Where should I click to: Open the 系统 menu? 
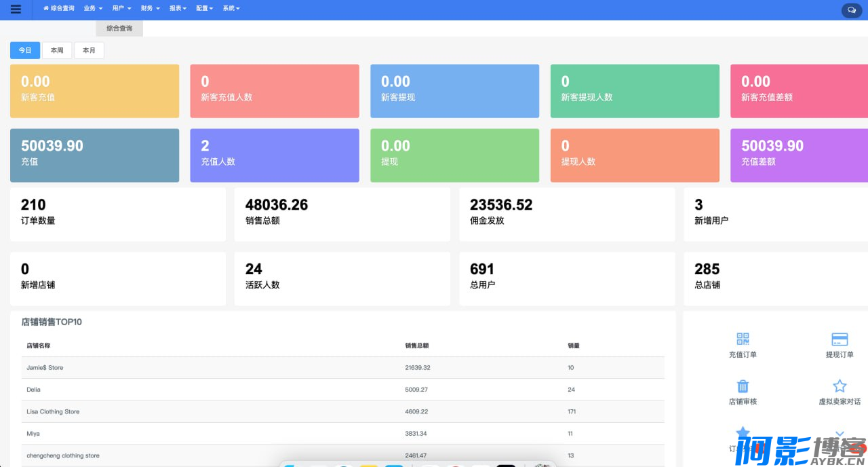[231, 8]
